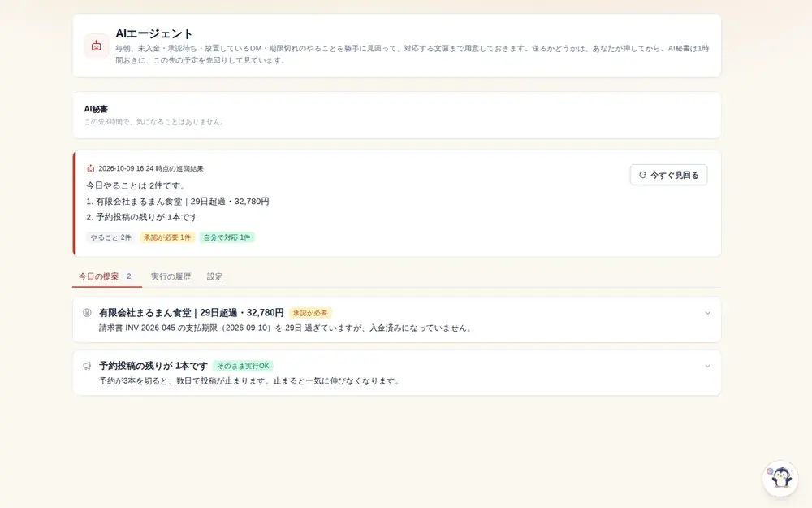The image size is (812, 508).
Task: Click the AIエージェント page title
Action: click(x=153, y=33)
